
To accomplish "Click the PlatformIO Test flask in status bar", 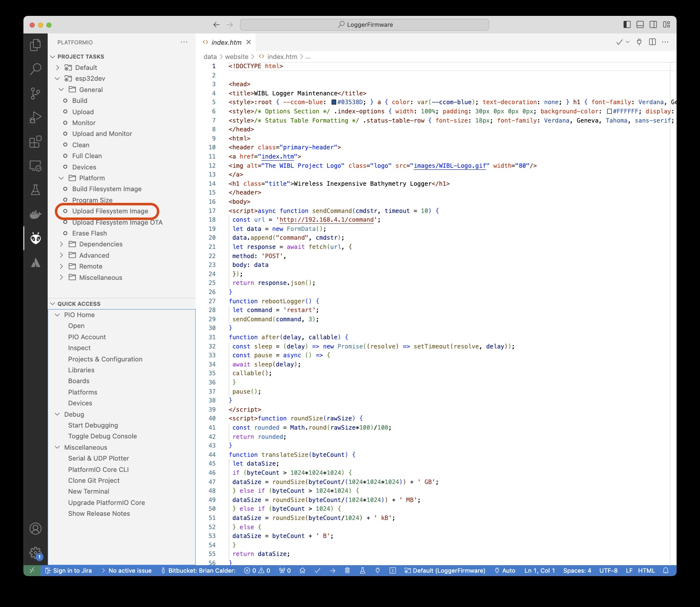I will [x=363, y=571].
